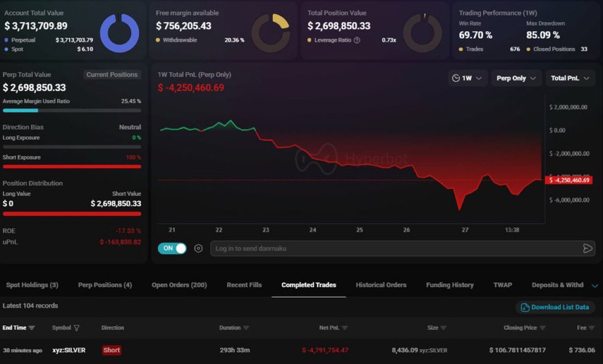Click Max Drawdown 85.09 % value
The image size is (603, 364).
[x=543, y=35]
